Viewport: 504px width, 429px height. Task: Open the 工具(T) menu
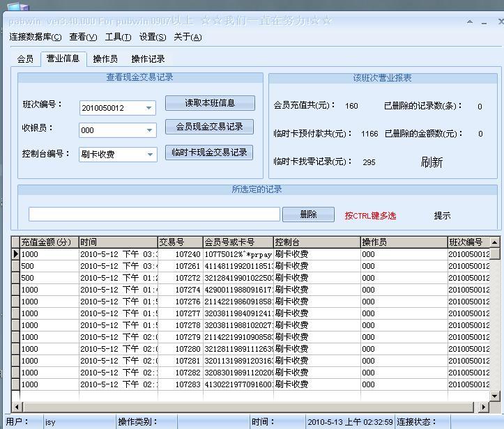point(118,37)
